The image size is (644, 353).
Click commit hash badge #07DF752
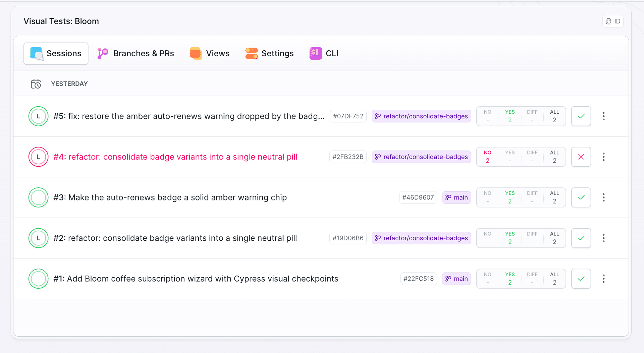tap(348, 116)
